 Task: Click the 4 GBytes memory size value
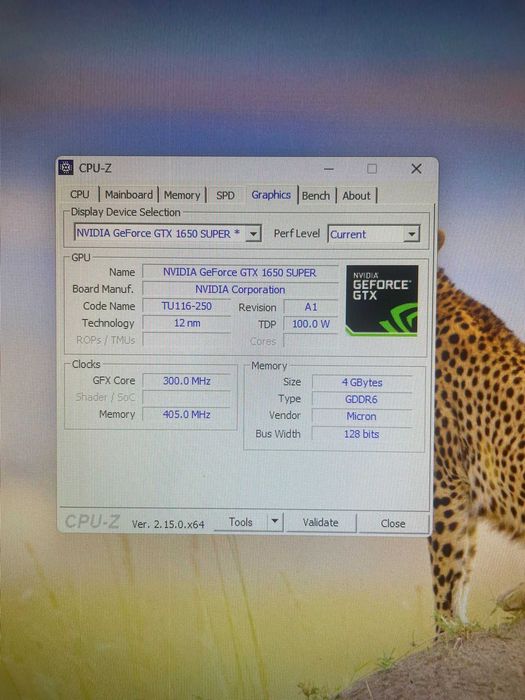coord(362,383)
